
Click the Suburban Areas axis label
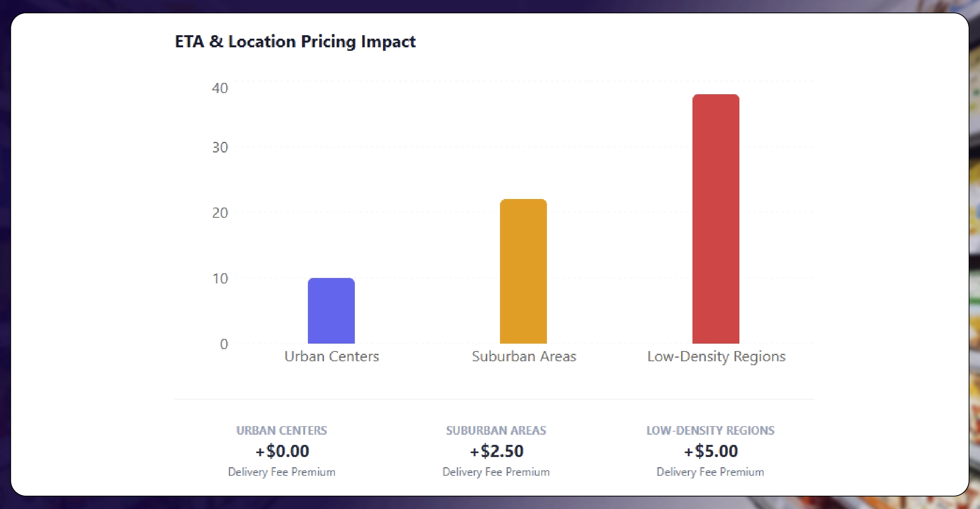524,356
